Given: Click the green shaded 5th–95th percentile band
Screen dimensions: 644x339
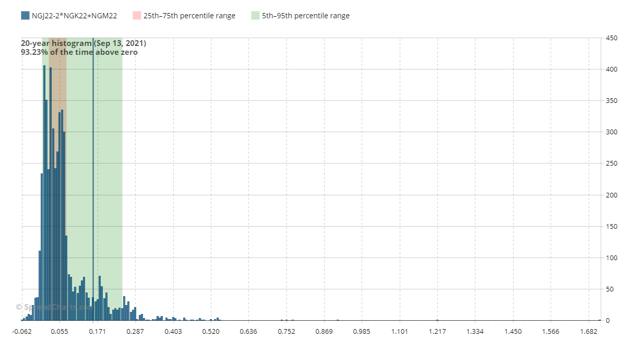Looking at the screenshot, I should (107, 157).
